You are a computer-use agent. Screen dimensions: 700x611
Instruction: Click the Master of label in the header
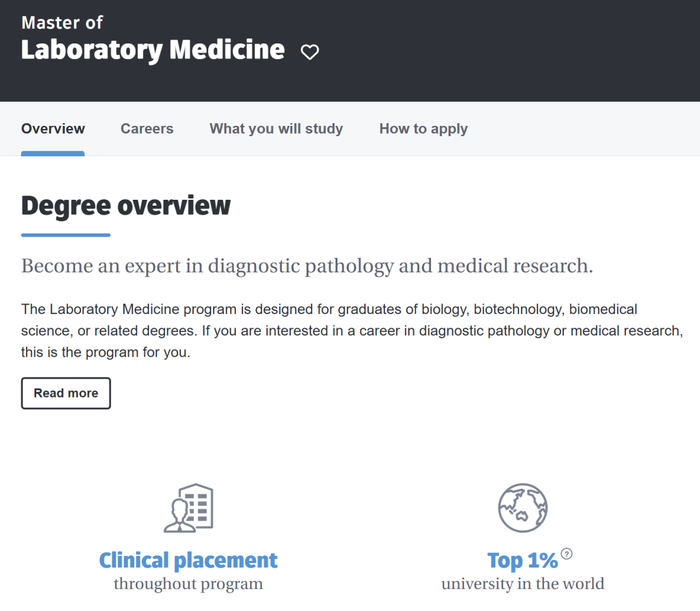click(x=62, y=23)
